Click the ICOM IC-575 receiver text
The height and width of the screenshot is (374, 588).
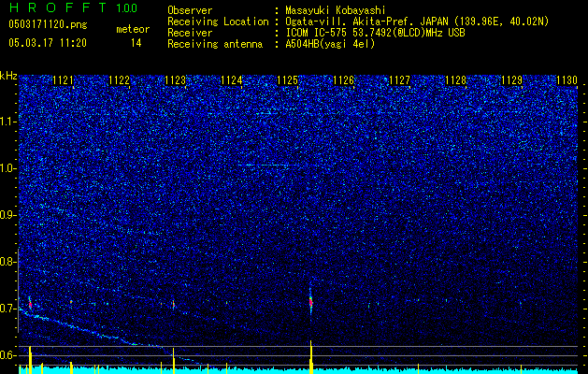click(x=375, y=33)
